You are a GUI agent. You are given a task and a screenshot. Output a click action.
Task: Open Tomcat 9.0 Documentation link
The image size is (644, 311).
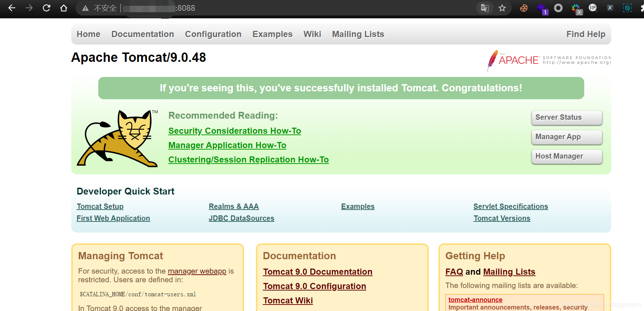click(318, 272)
